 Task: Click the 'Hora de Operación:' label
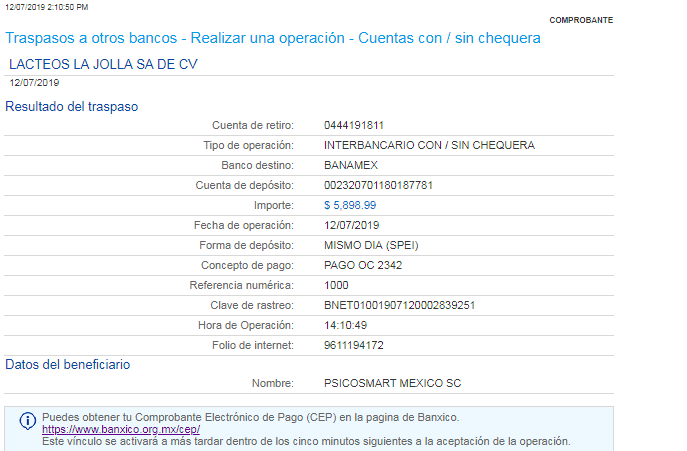[x=246, y=325]
